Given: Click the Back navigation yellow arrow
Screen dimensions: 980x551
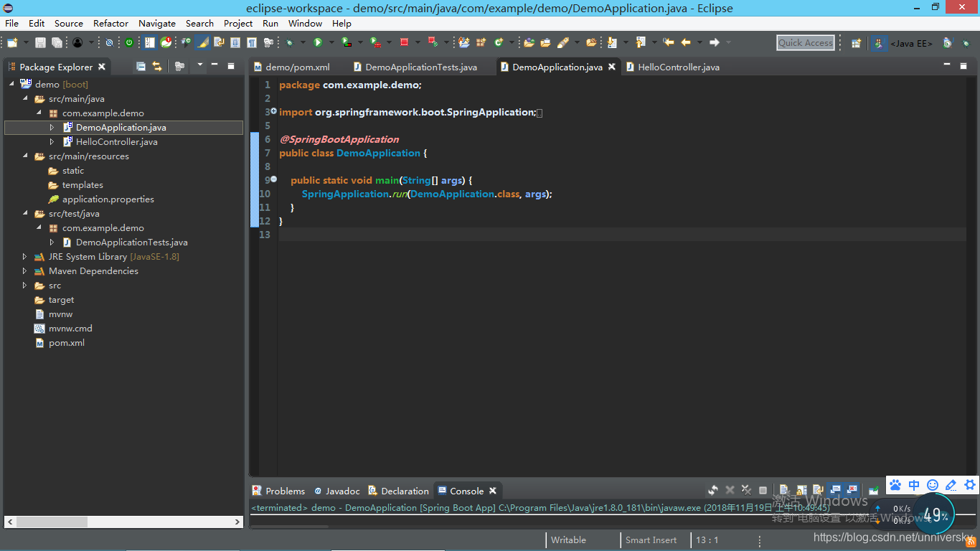Looking at the screenshot, I should pyautogui.click(x=686, y=42).
